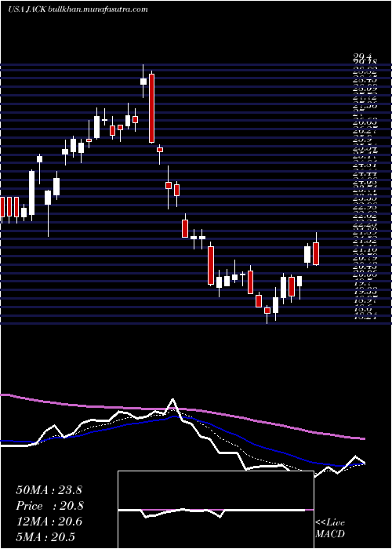This screenshot has height=549, width=392.
Task: Click the '50MA : 23.8' label
Action: (49, 490)
